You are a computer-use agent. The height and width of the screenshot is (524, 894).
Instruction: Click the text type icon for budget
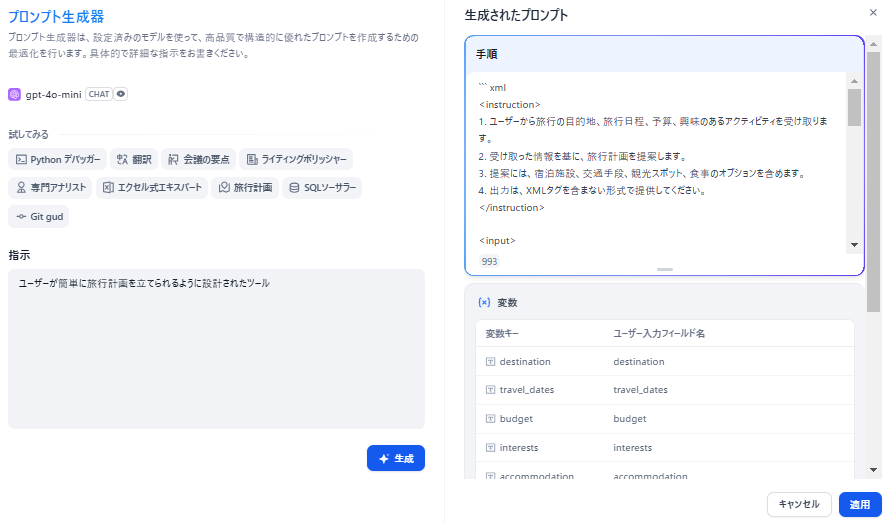pyautogui.click(x=490, y=419)
